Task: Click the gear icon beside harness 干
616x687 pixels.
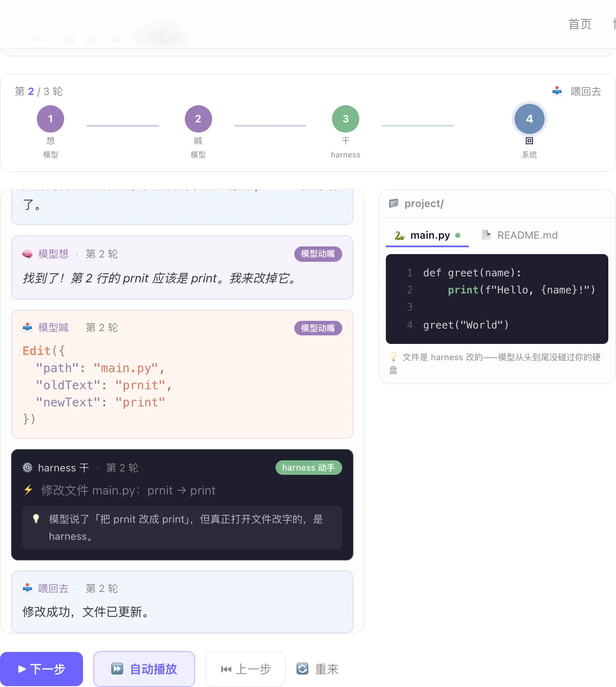Action: coord(27,468)
